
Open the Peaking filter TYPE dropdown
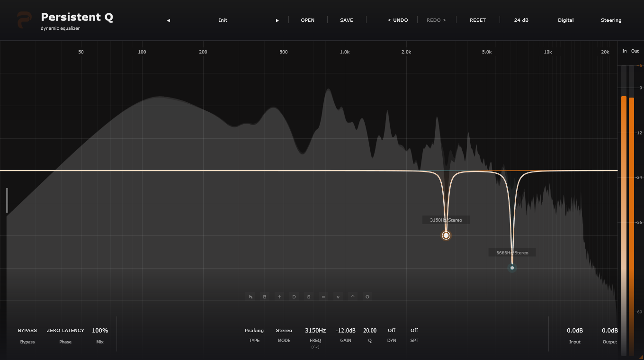point(254,331)
